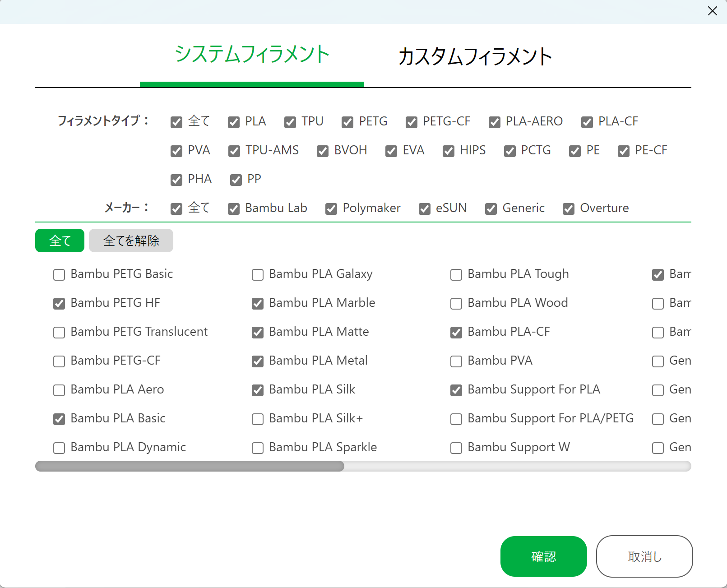Uncheck the Bambu PLA-CF filament

click(x=456, y=332)
